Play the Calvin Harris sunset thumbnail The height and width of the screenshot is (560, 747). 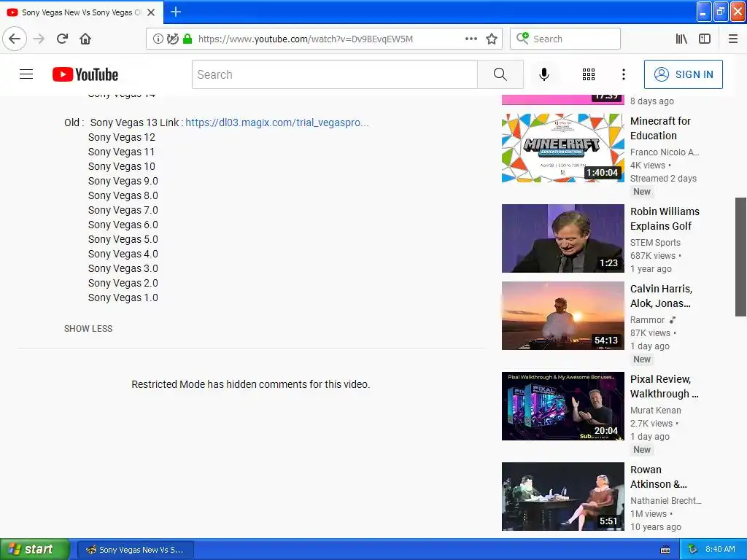562,316
